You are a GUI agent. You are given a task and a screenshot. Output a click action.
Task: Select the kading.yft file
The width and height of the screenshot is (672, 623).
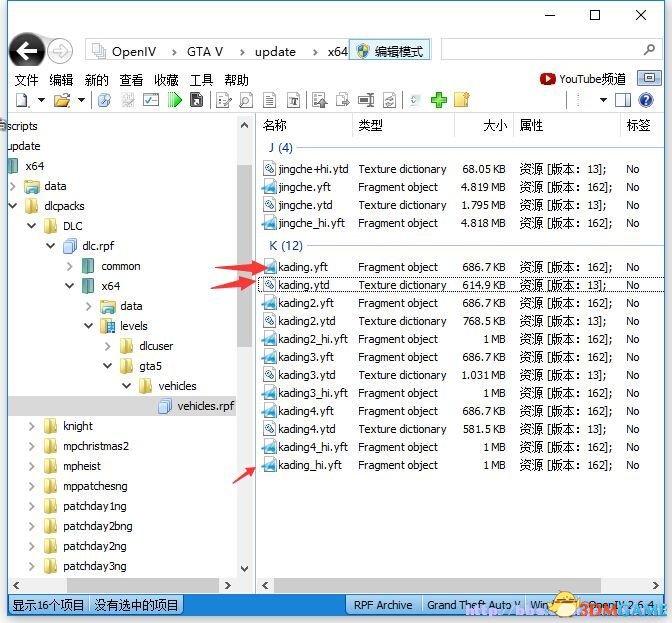[x=303, y=267]
